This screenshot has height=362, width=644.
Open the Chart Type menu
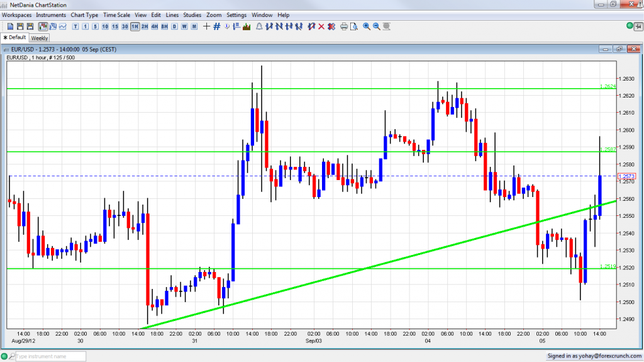click(x=84, y=15)
